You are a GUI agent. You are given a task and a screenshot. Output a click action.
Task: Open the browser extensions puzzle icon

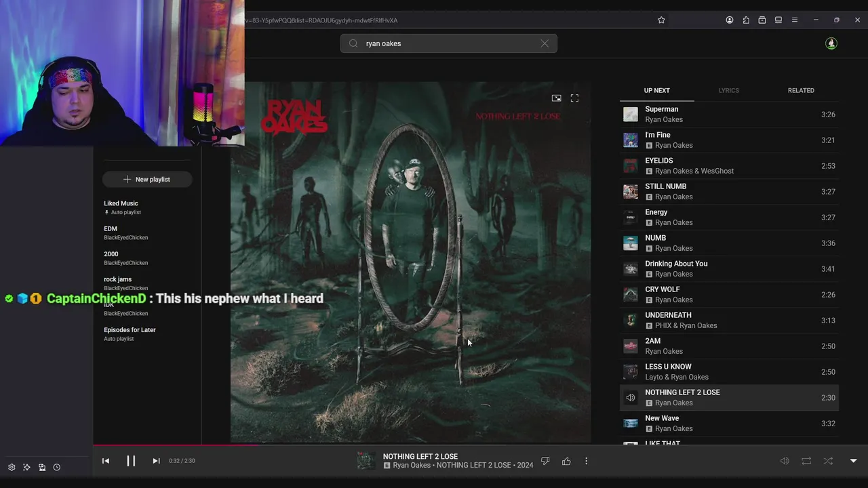coord(746,20)
